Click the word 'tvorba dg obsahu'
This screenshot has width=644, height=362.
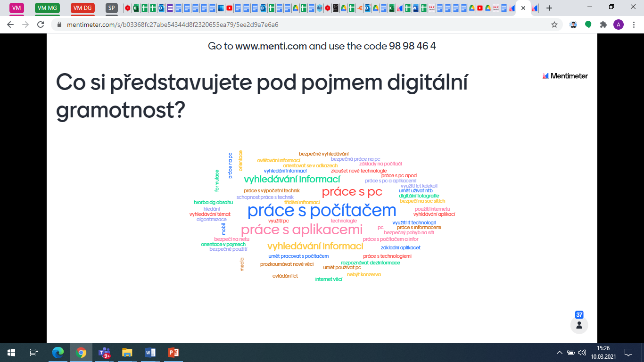click(213, 202)
